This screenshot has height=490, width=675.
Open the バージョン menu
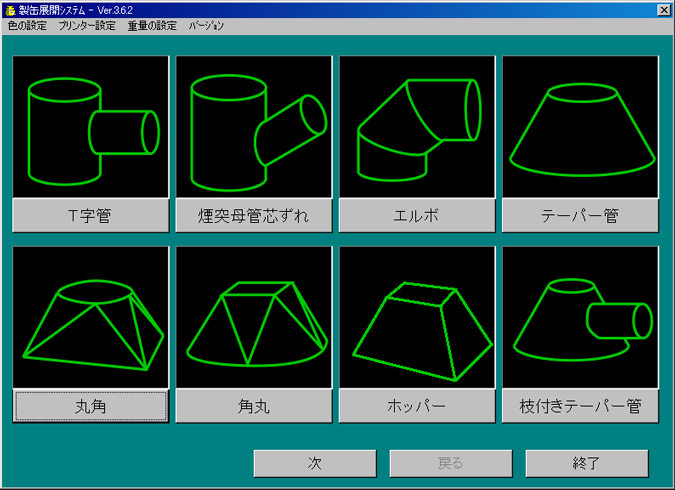[206, 26]
